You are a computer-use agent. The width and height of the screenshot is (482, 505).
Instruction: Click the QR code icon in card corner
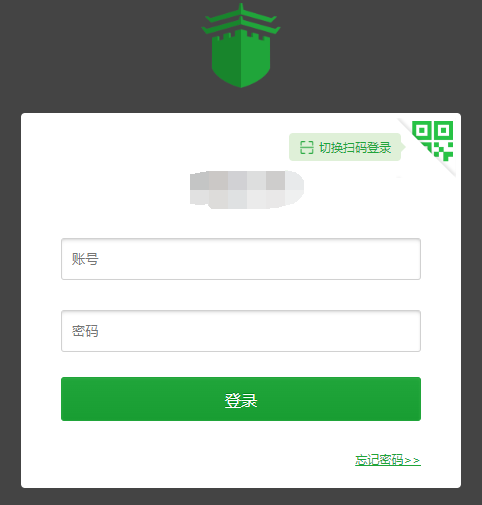433,141
